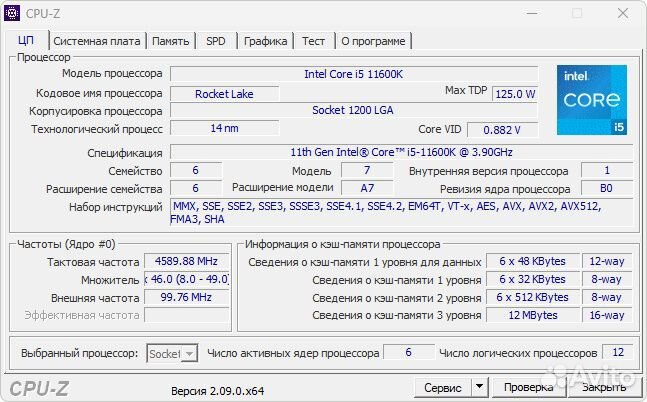The height and width of the screenshot is (402, 647).
Task: Click the active cores count value 6
Action: point(409,352)
